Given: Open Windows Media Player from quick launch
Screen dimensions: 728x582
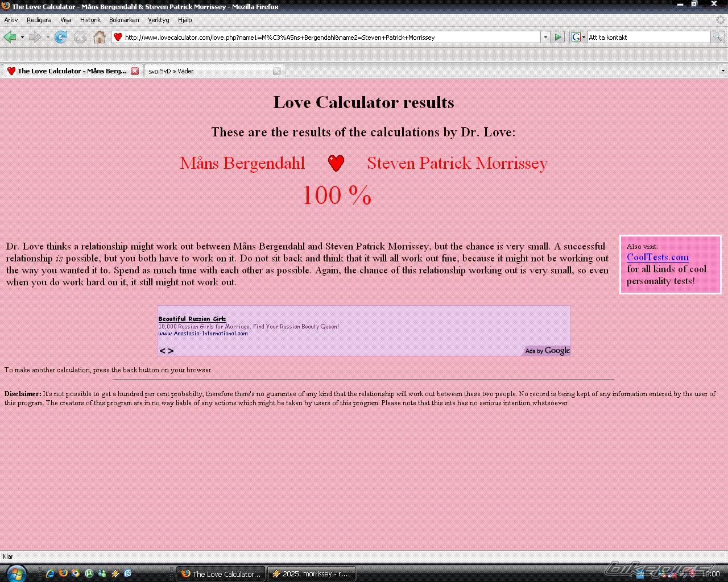Looking at the screenshot, I should pos(76,573).
